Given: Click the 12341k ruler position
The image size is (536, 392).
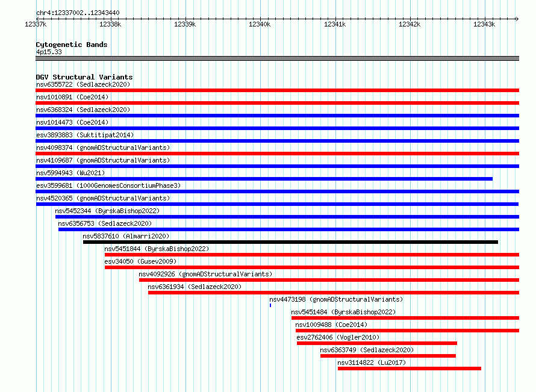Looking at the screenshot, I should click(335, 24).
